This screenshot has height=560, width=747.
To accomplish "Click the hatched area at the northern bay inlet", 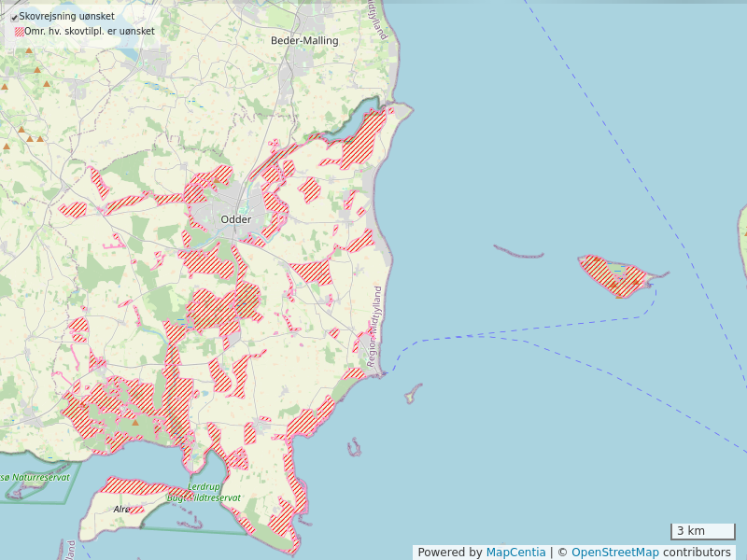I will [364, 140].
